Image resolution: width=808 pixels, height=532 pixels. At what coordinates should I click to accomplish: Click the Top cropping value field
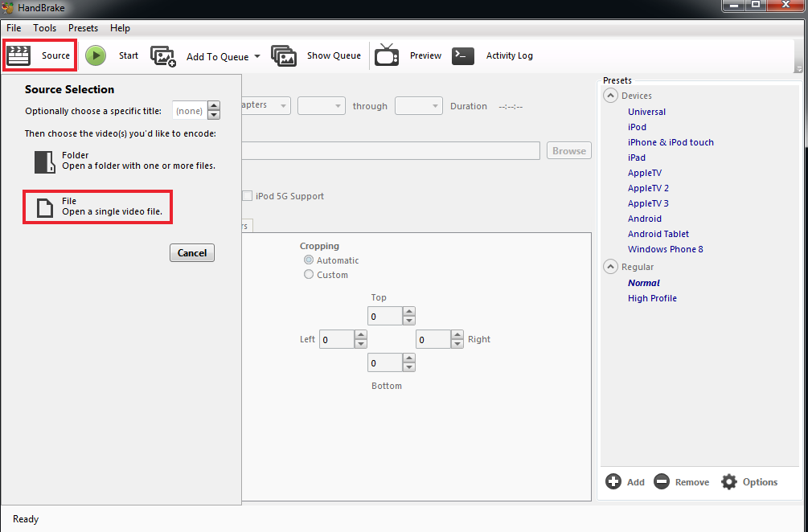385,316
